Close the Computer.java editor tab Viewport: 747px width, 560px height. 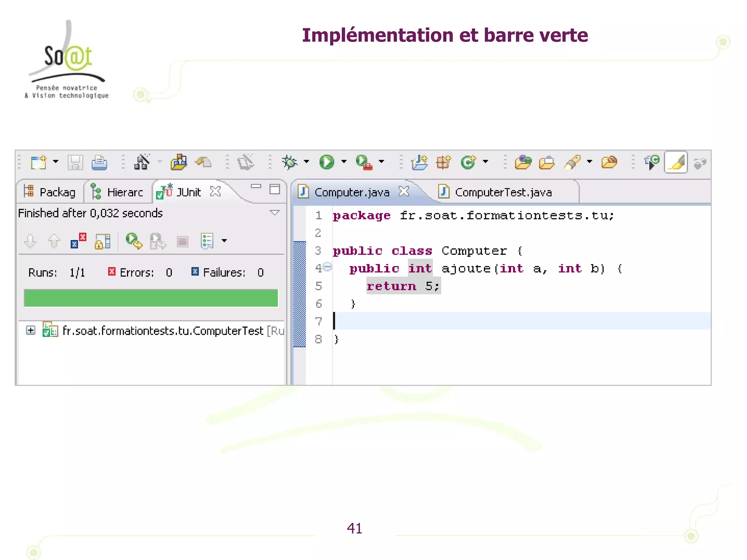click(403, 191)
